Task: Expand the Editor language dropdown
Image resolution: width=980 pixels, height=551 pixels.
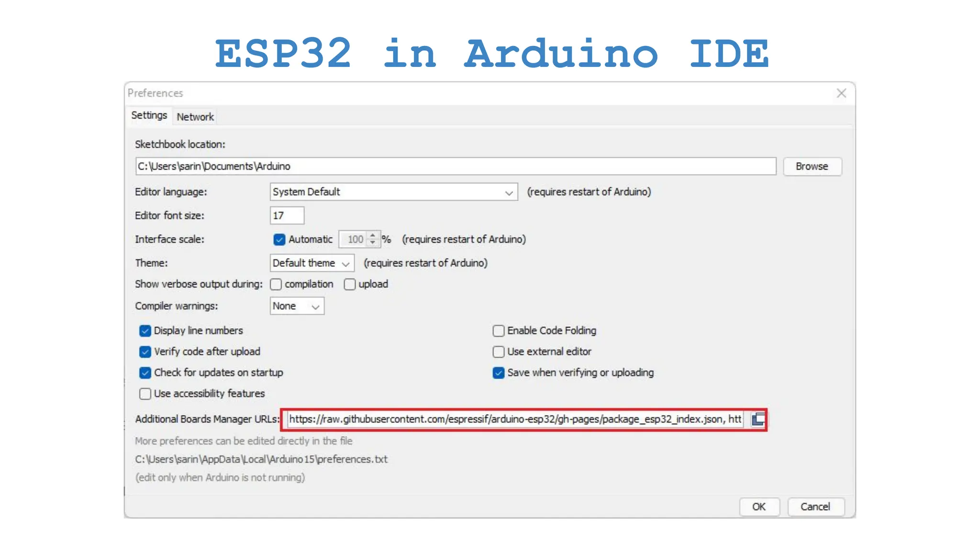Action: pyautogui.click(x=393, y=192)
